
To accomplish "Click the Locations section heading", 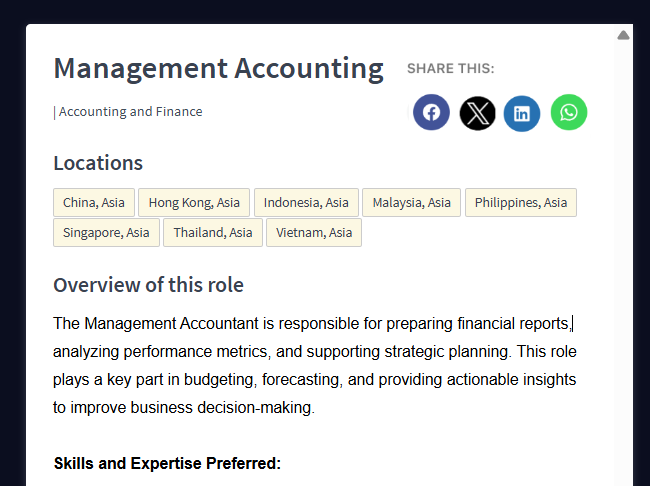I will tap(98, 163).
